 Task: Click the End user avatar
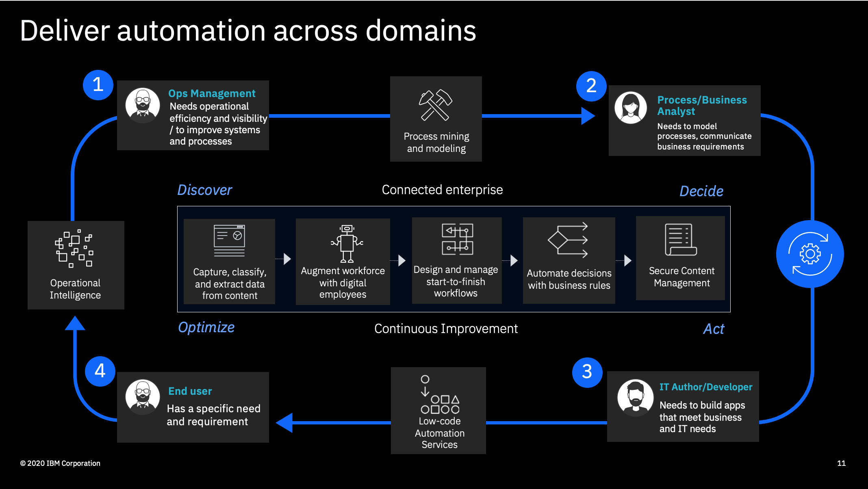(143, 396)
